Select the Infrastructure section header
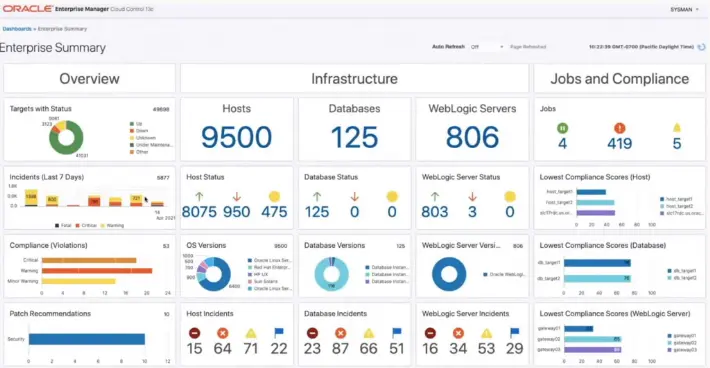The width and height of the screenshot is (710, 368). point(354,78)
